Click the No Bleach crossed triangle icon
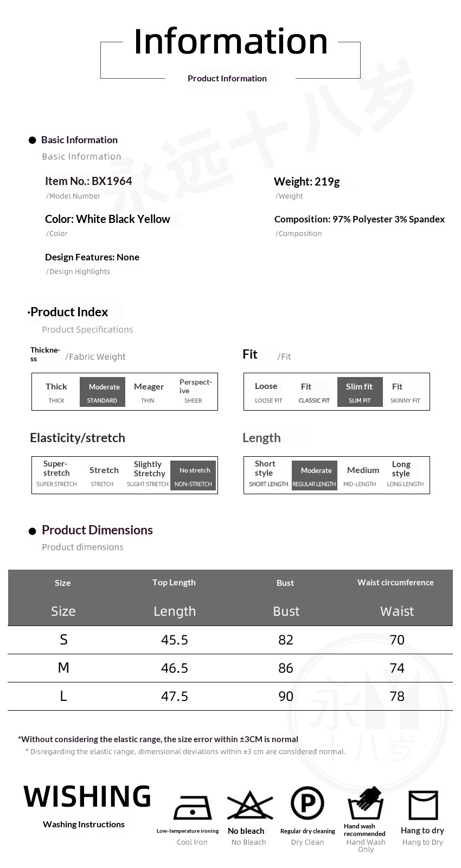Screen dimensions: 461x868 pyautogui.click(x=249, y=806)
